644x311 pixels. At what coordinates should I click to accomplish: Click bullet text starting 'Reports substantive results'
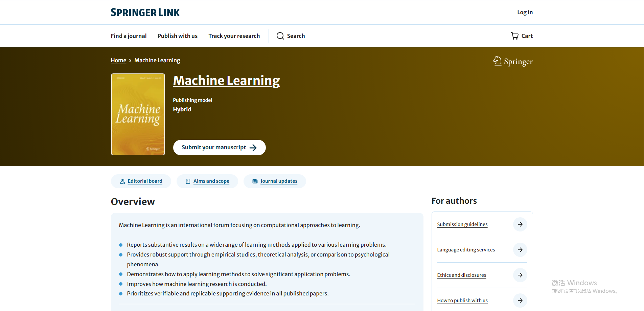point(257,245)
